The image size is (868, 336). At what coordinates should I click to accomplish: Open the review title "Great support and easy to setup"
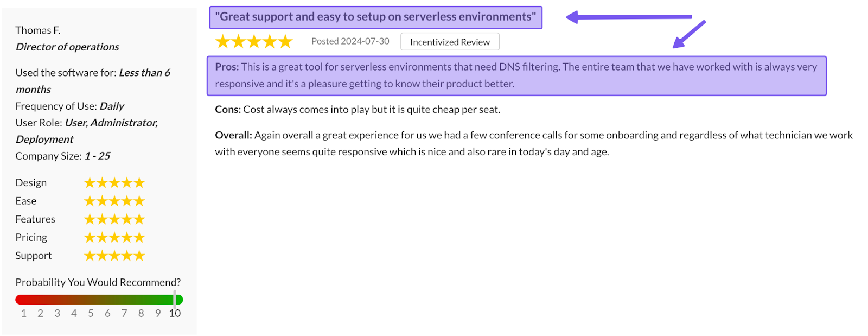point(375,17)
